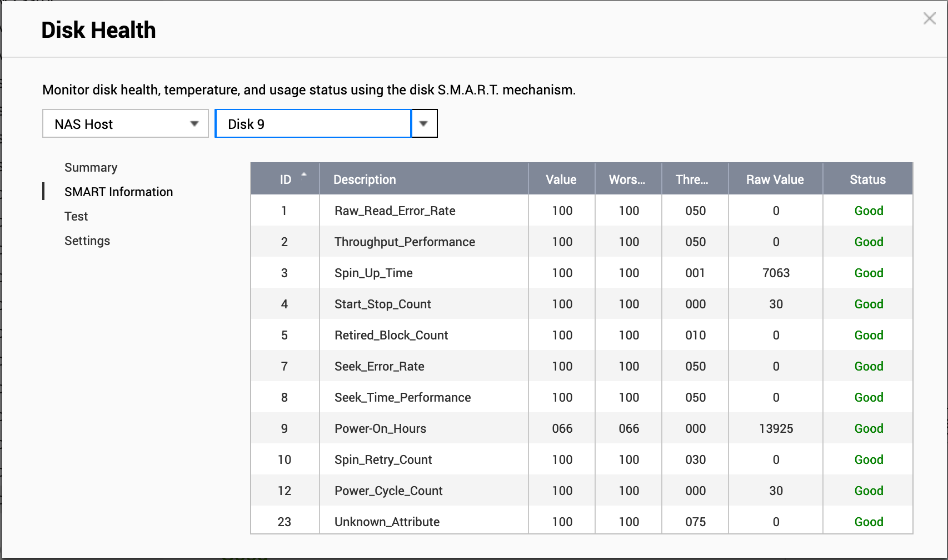Click Good status for Raw_Read_Error_Rate
The width and height of the screenshot is (948, 560).
pos(869,211)
